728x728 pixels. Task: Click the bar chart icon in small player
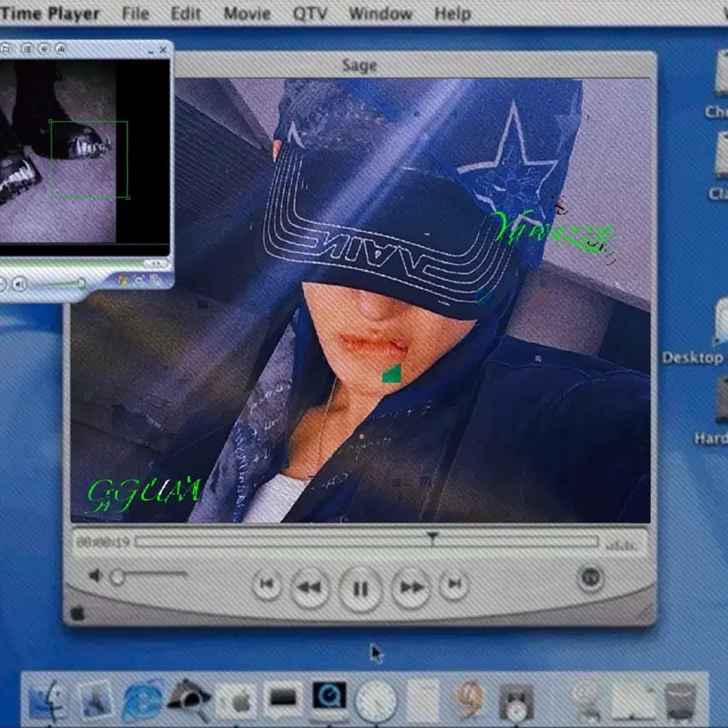[61, 48]
